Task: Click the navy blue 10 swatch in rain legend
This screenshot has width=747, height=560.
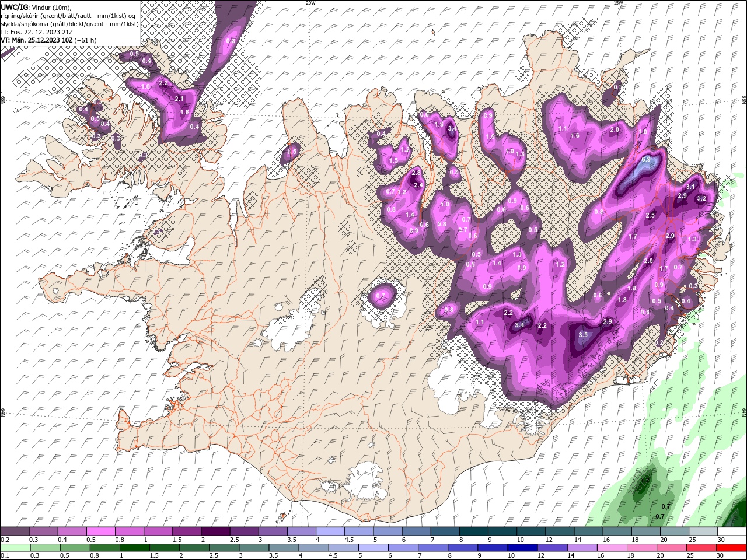Action: coord(522,548)
